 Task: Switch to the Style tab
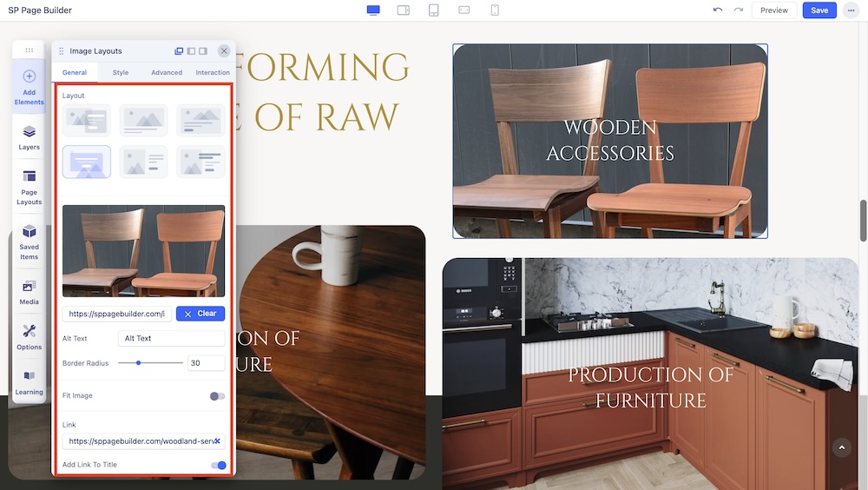(x=121, y=73)
